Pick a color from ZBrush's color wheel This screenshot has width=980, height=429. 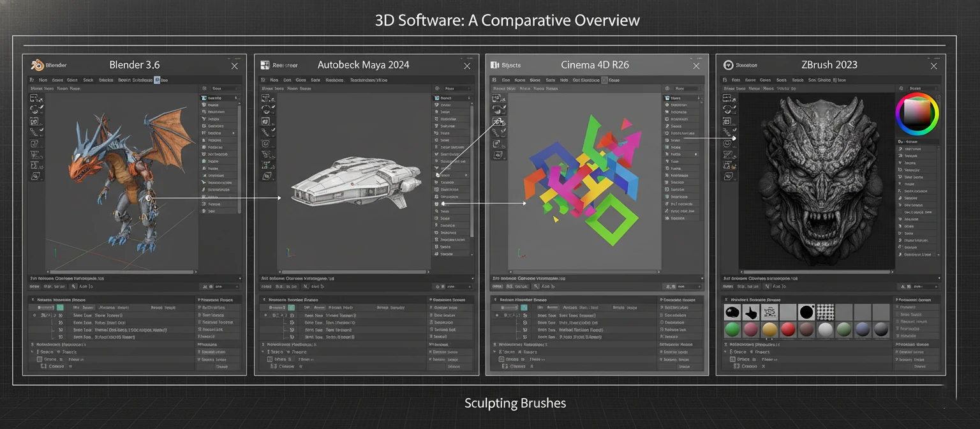pyautogui.click(x=916, y=113)
